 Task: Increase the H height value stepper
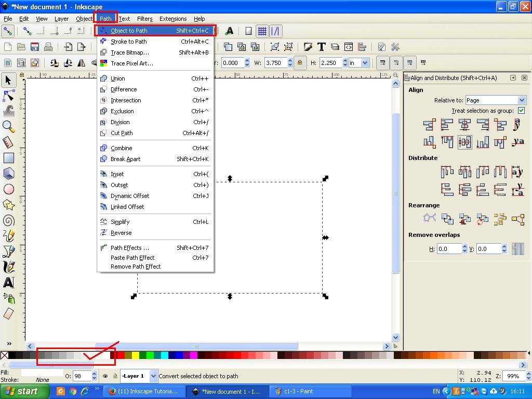(345, 60)
